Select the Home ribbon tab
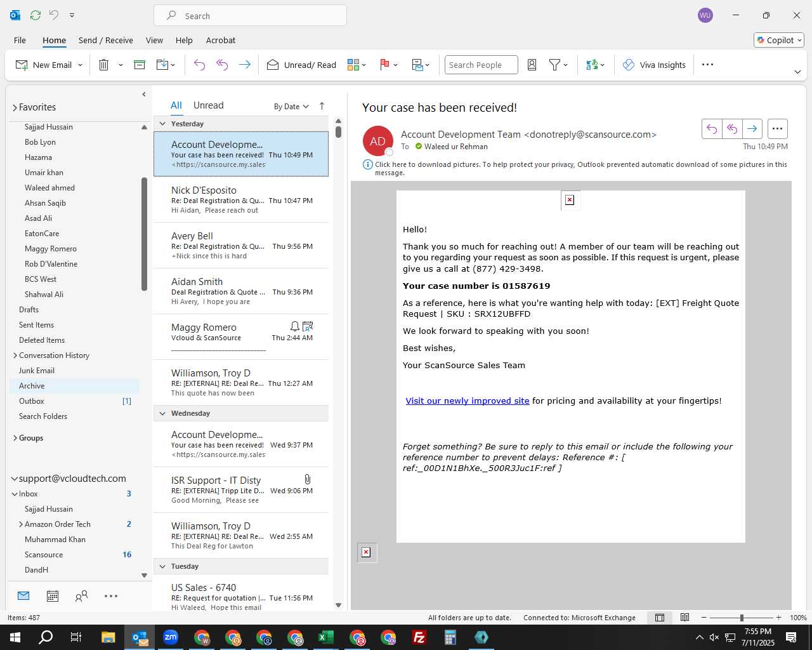Screen dimensions: 812x650 [54, 40]
